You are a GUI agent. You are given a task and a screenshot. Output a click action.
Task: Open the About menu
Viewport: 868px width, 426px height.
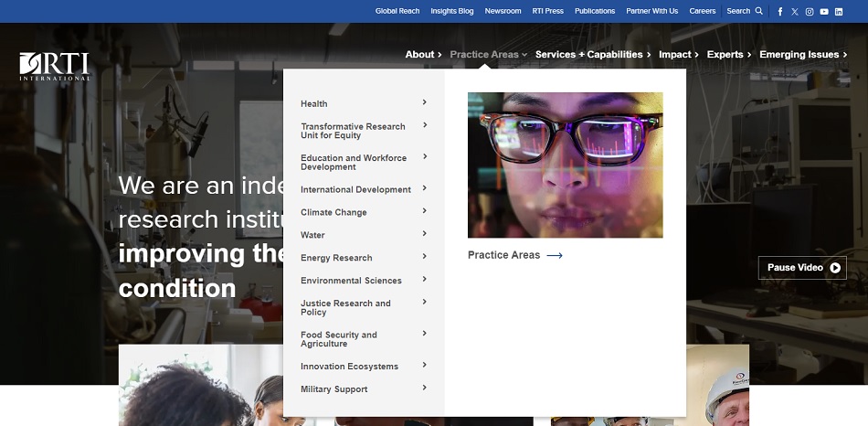(x=423, y=54)
